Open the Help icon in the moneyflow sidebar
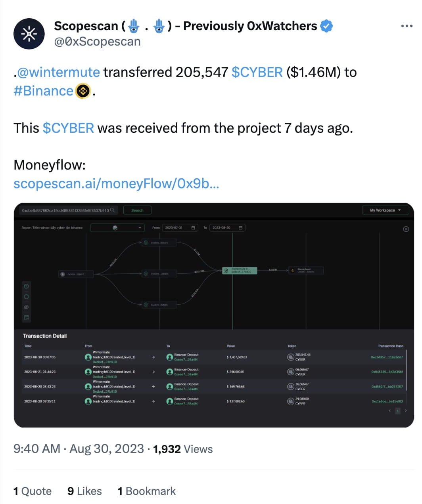 pos(26,286)
